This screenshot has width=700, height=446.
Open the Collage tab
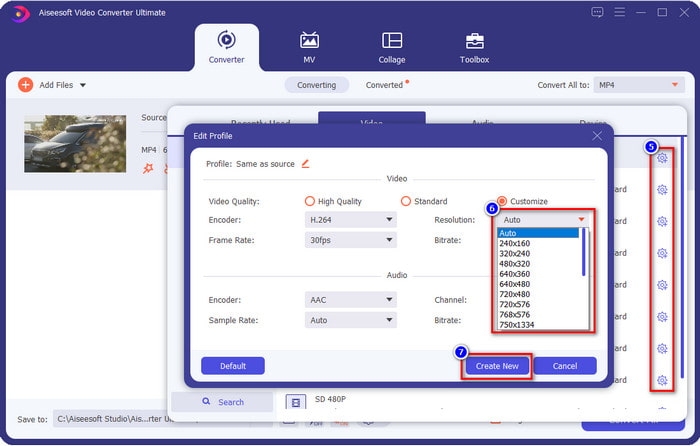click(x=392, y=47)
